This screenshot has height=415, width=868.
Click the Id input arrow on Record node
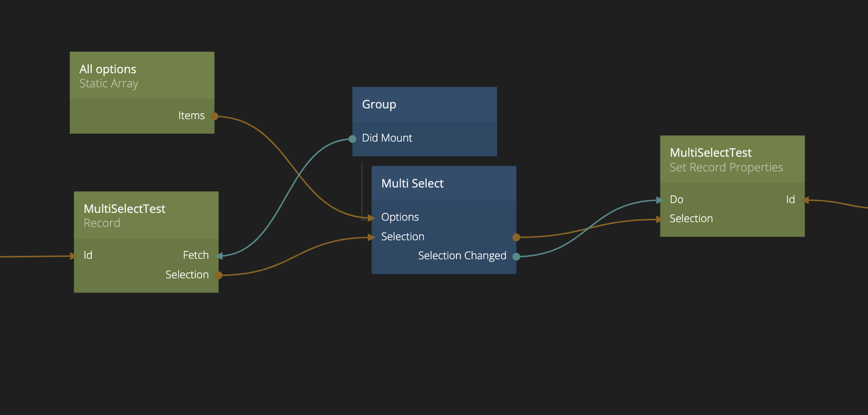(x=73, y=256)
